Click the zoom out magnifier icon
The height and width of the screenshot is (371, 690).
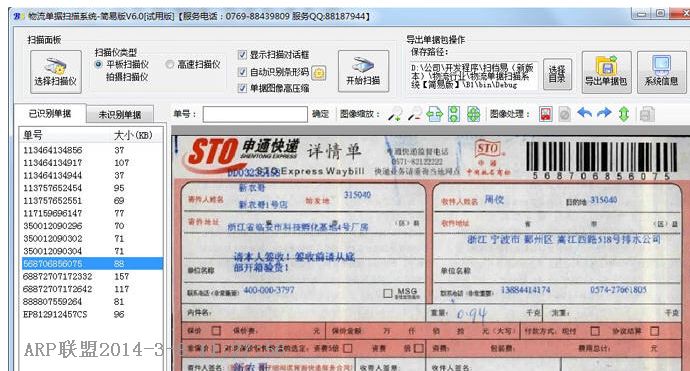point(414,114)
